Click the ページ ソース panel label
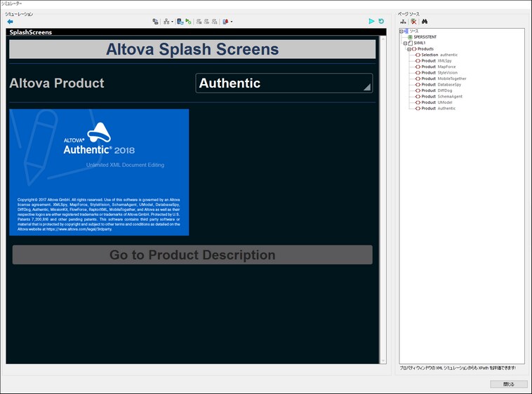Screen dimensions: 532x394 click(408, 14)
